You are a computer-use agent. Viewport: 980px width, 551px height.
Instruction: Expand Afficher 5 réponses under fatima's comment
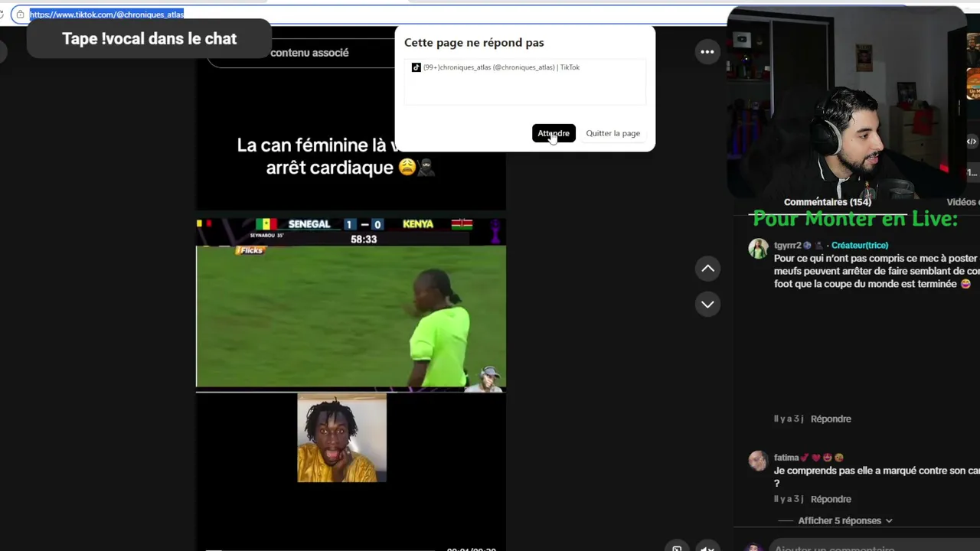(x=844, y=520)
